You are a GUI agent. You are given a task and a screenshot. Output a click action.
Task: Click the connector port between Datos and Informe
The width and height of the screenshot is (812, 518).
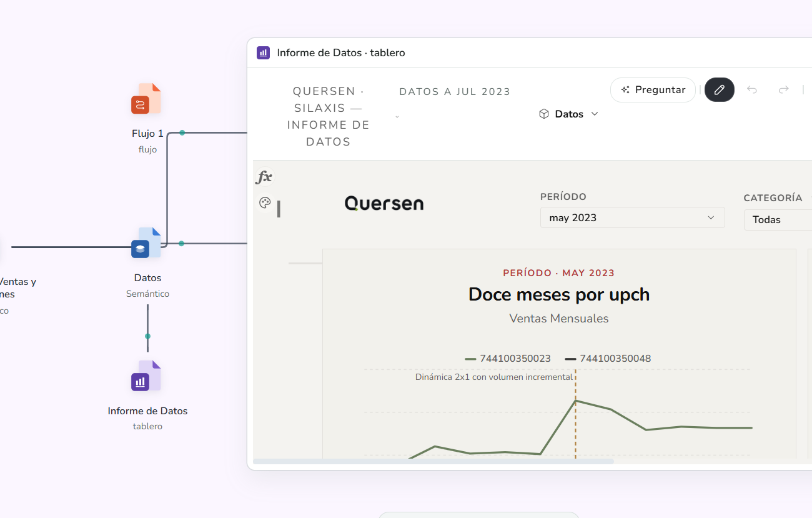click(147, 336)
